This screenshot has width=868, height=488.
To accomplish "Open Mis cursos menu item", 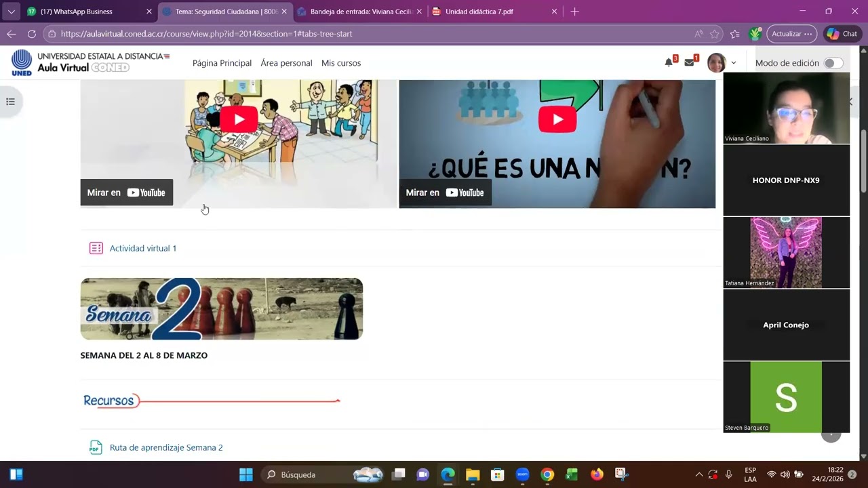I will tap(341, 63).
